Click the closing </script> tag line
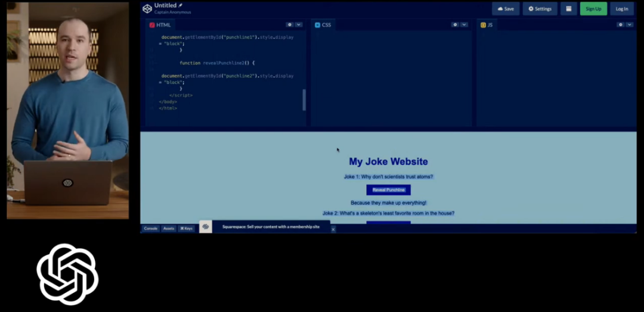Screen dimensions: 644x312 tap(181, 95)
